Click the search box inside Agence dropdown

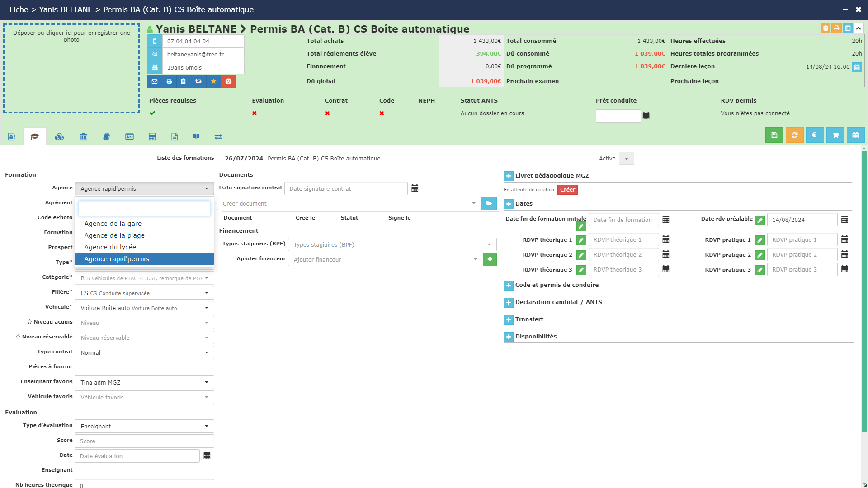pos(144,208)
